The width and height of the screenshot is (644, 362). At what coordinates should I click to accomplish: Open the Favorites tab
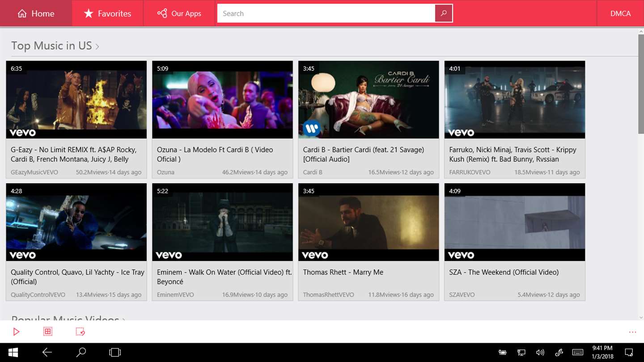108,13
